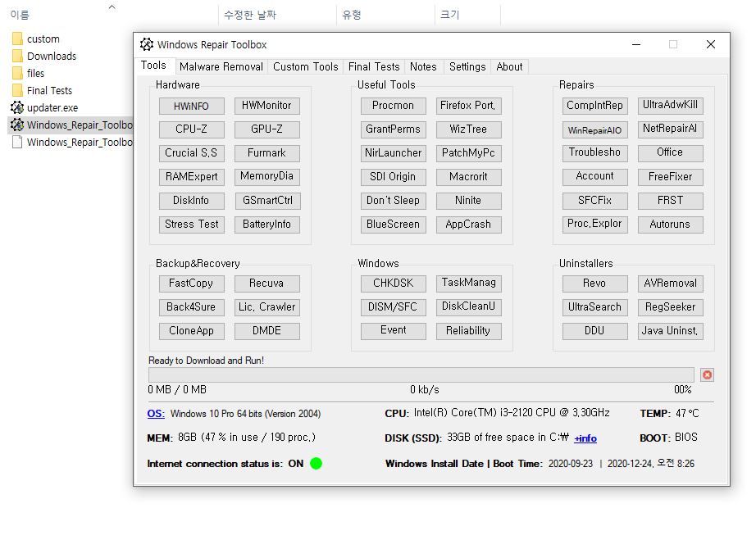Open the MemoryDia tool
Image resolution: width=756 pixels, height=549 pixels.
267,176
